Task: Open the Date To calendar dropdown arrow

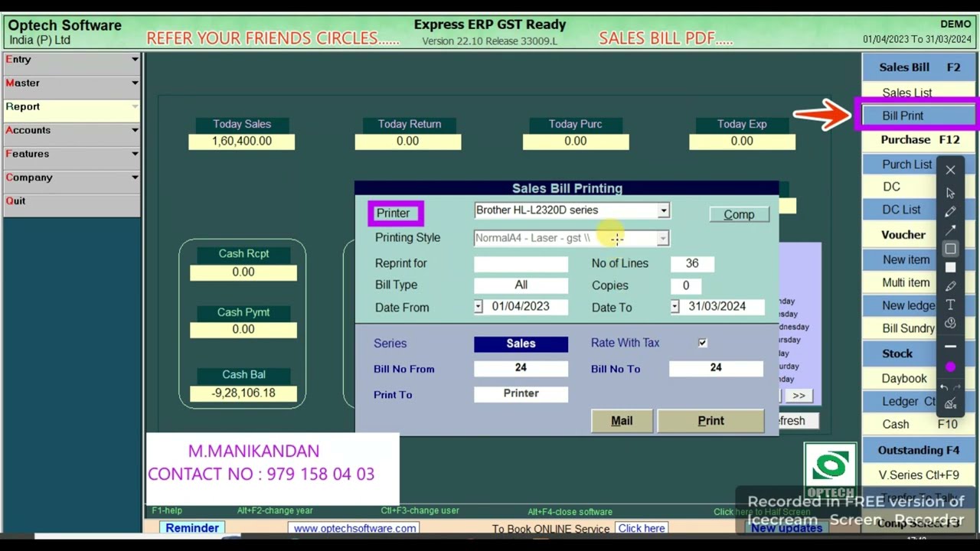Action: coord(675,307)
